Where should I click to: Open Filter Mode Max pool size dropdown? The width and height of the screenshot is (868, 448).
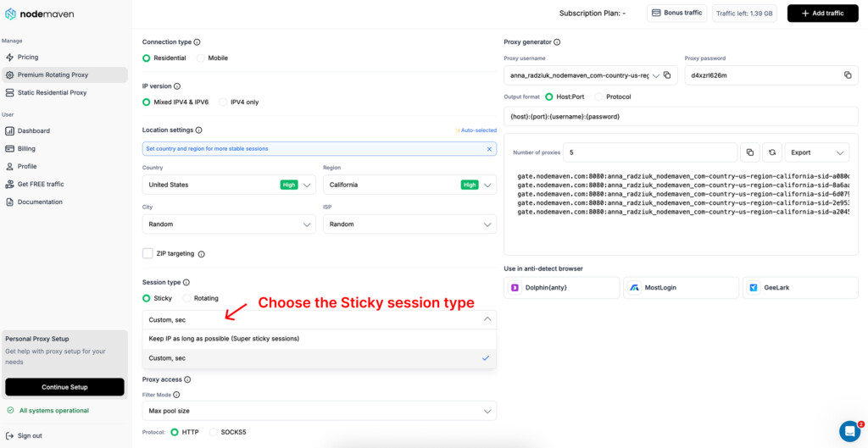pyautogui.click(x=320, y=411)
